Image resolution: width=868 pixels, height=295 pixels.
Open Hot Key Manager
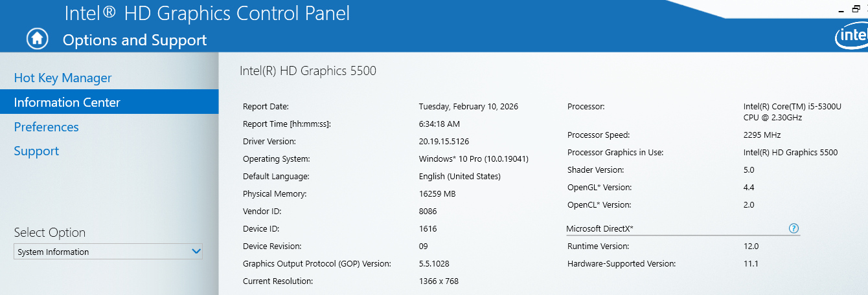point(63,78)
